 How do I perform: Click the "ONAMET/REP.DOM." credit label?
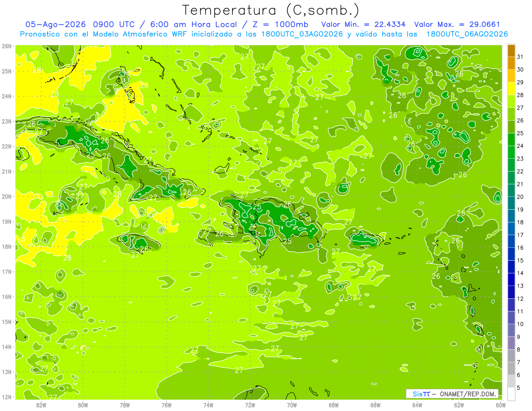469,394
